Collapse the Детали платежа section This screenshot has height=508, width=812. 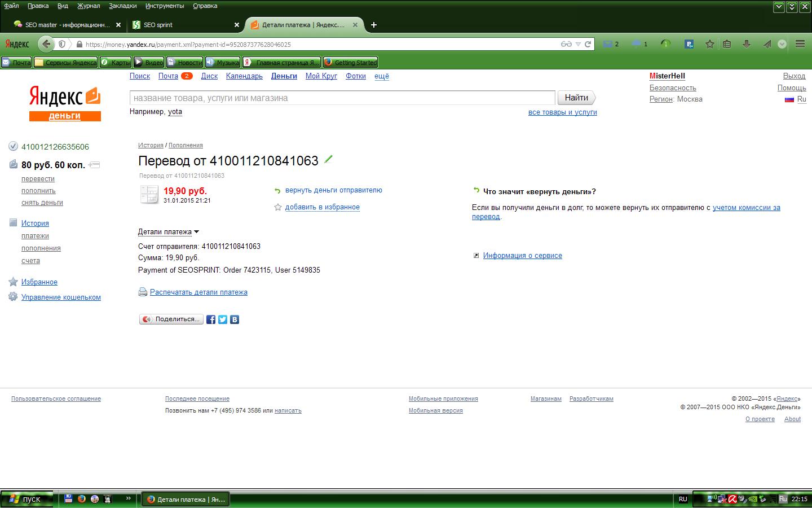point(169,232)
